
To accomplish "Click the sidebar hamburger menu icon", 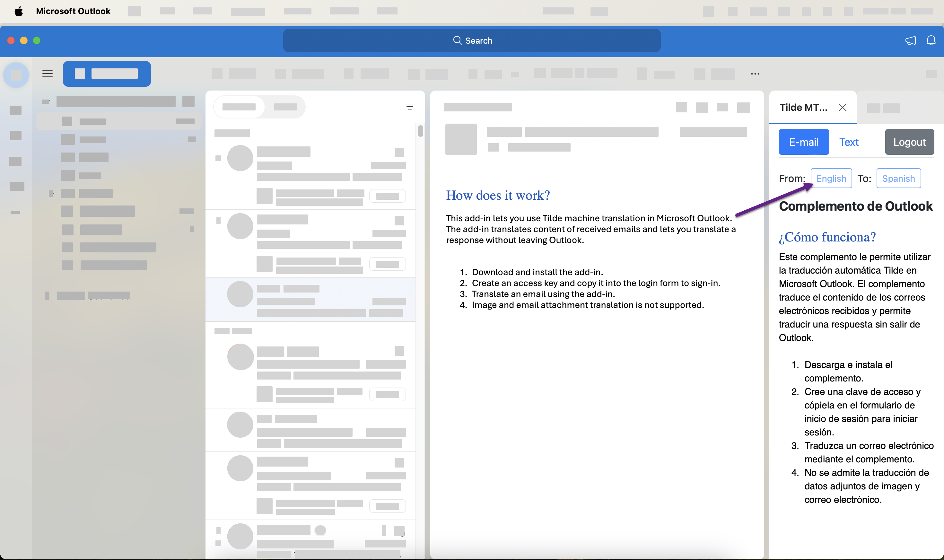I will point(47,73).
